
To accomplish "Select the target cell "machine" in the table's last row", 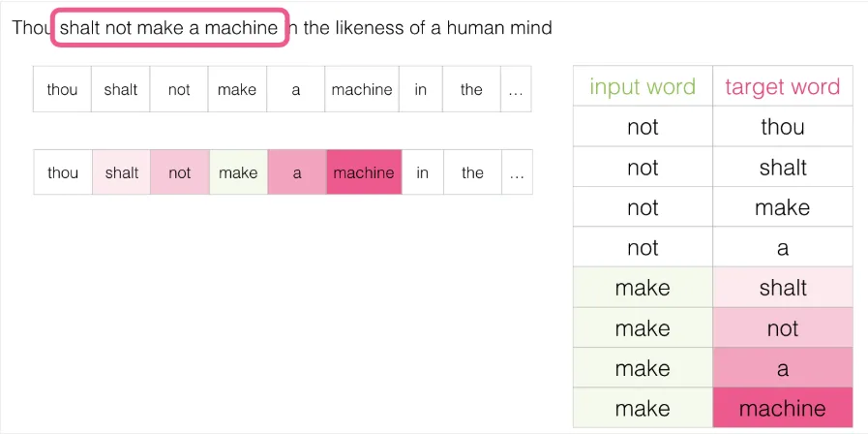I will [x=782, y=409].
